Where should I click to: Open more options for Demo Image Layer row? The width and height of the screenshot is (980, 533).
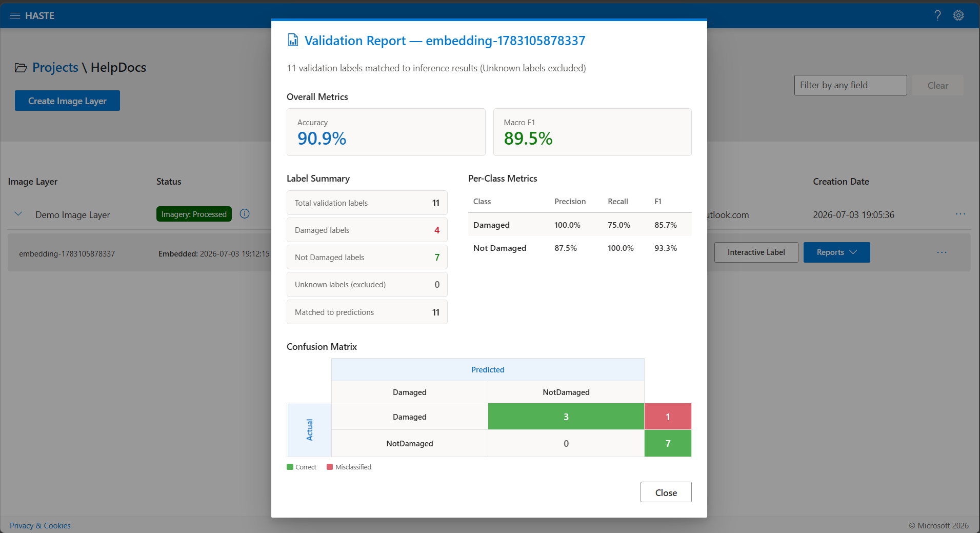961,214
